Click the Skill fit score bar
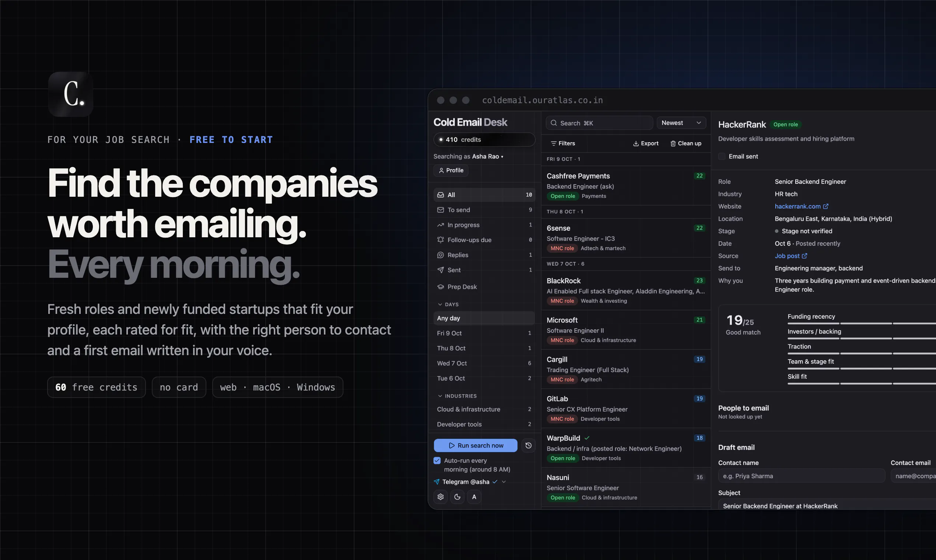Viewport: 936px width, 560px height. point(862,384)
